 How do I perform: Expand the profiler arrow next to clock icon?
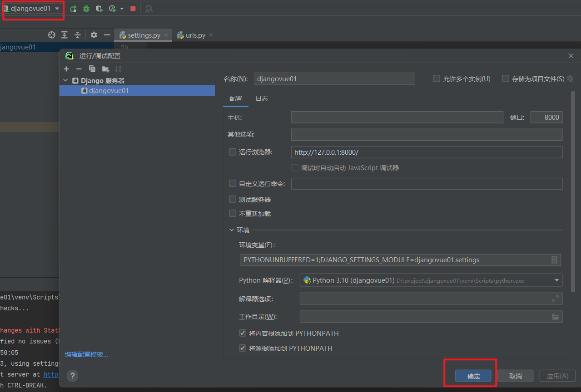(122, 9)
